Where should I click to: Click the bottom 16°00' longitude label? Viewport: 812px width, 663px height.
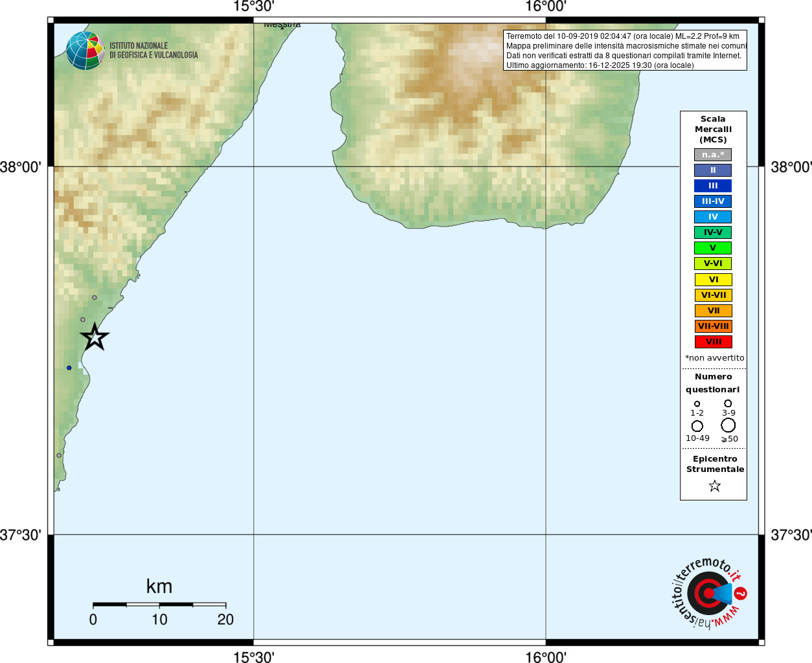[x=545, y=657]
